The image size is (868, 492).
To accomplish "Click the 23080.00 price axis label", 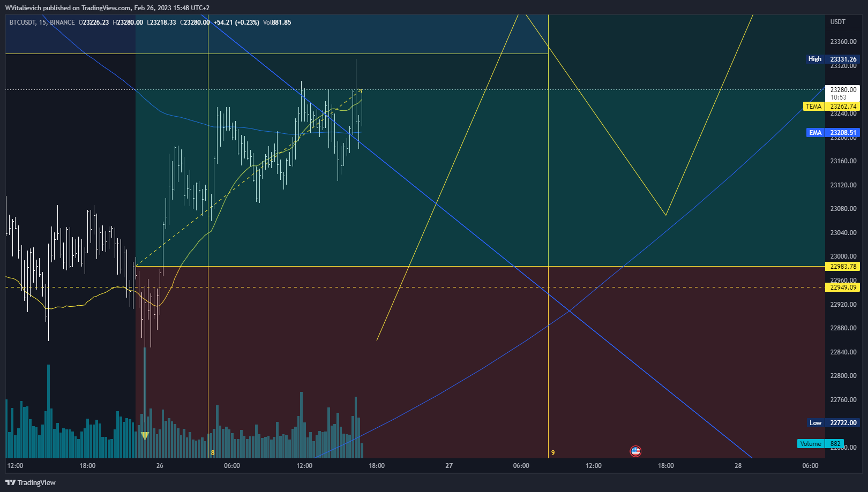I will tap(843, 209).
